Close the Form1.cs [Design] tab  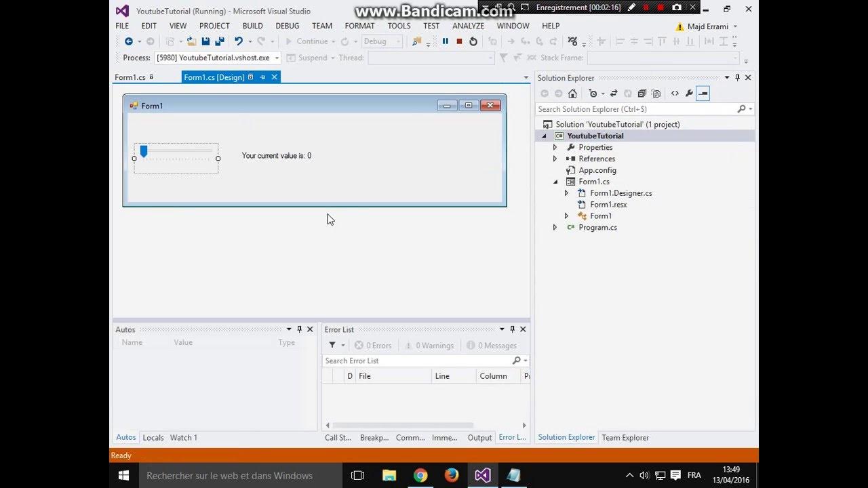pyautogui.click(x=275, y=77)
